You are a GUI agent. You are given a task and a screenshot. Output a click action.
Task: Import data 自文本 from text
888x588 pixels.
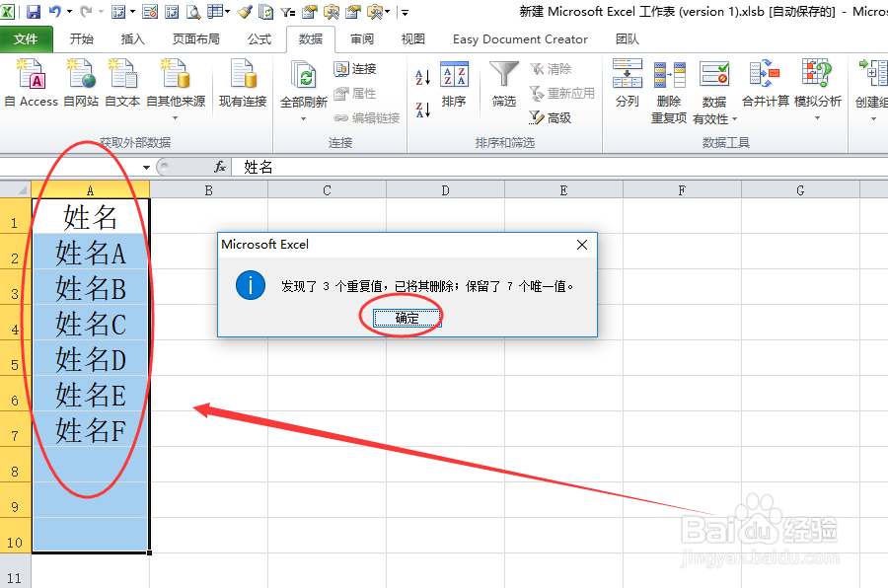[x=122, y=83]
